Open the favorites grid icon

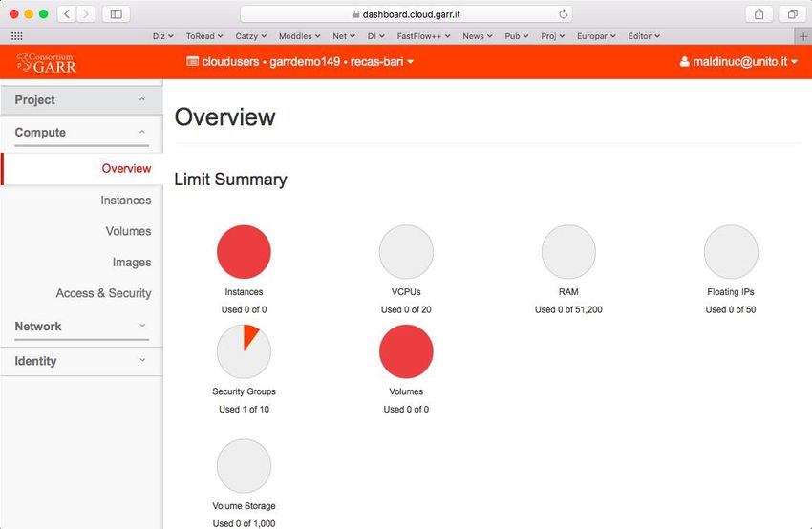(x=16, y=36)
